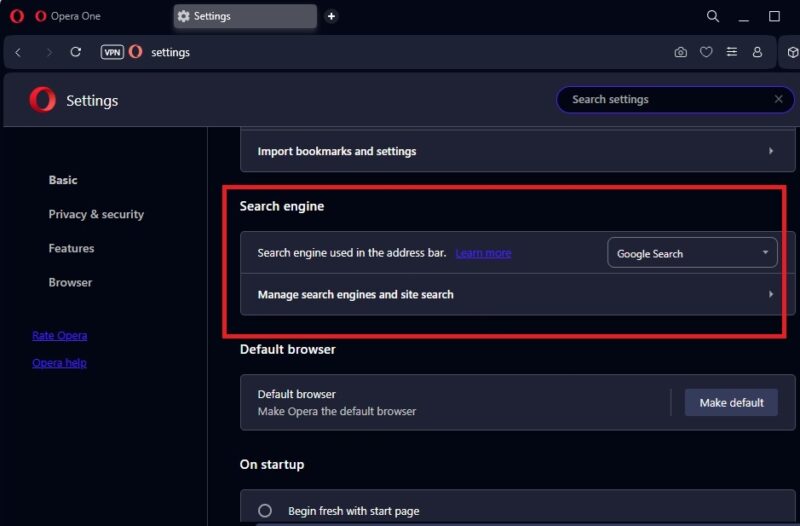
Task: Switch to the Settings tab
Action: tap(245, 16)
